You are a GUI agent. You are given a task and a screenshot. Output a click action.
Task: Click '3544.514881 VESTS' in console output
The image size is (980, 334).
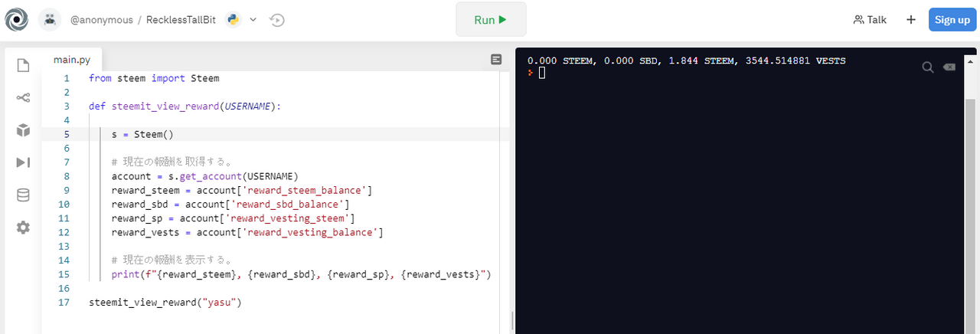coord(796,60)
